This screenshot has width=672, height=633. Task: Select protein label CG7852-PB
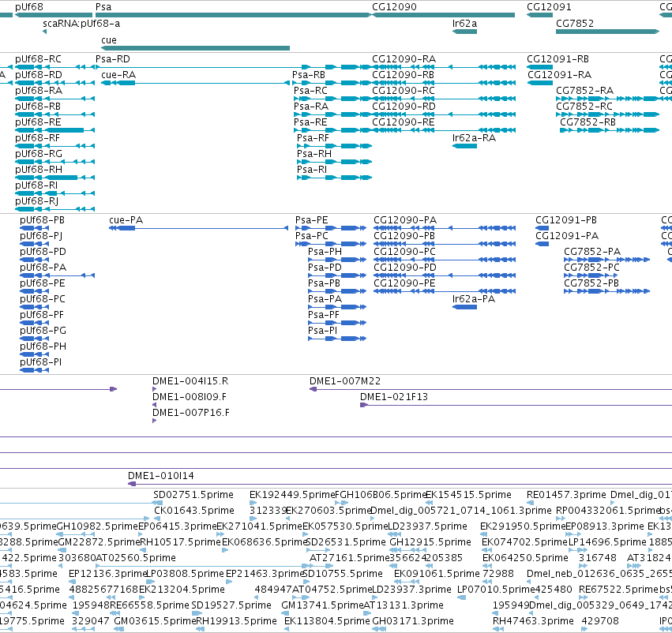tap(591, 283)
